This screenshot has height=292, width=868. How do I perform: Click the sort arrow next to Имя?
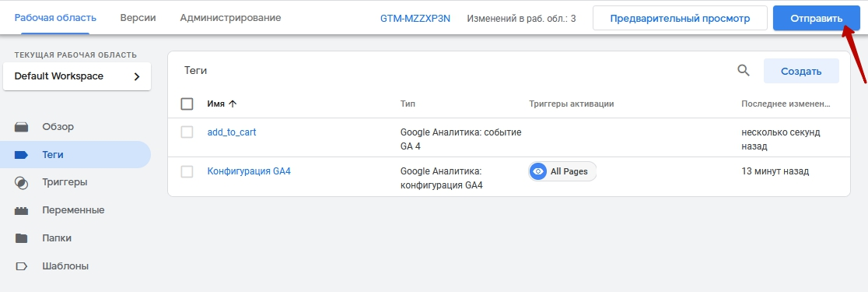[233, 104]
